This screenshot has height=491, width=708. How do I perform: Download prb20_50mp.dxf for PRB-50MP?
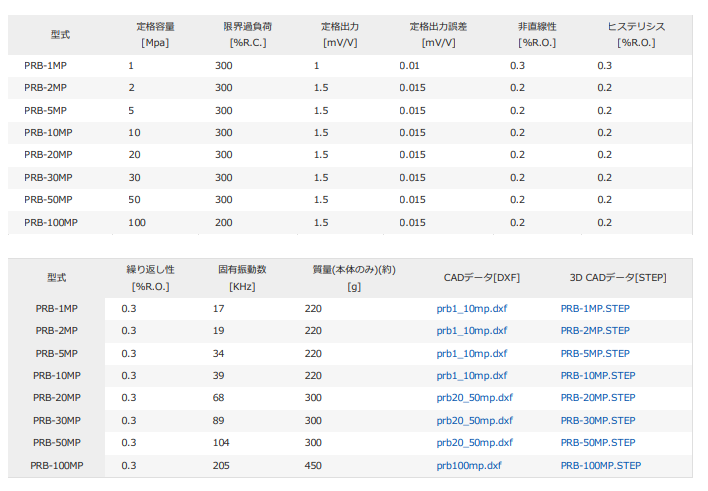tap(474, 443)
